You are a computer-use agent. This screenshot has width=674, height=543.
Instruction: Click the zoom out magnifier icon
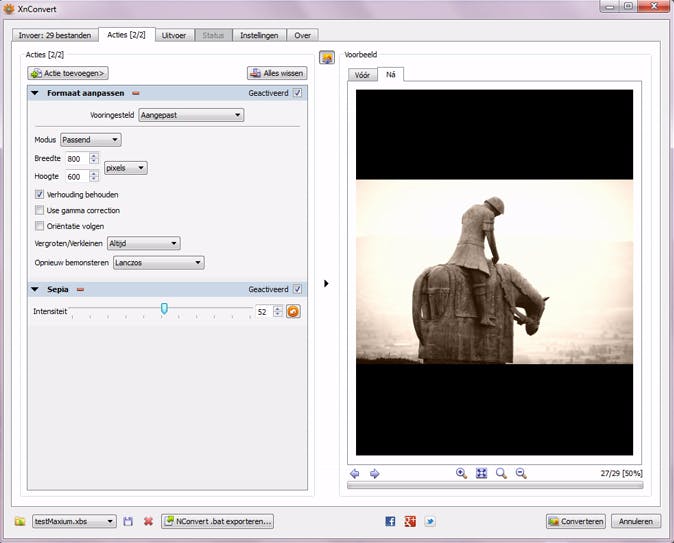[x=521, y=473]
